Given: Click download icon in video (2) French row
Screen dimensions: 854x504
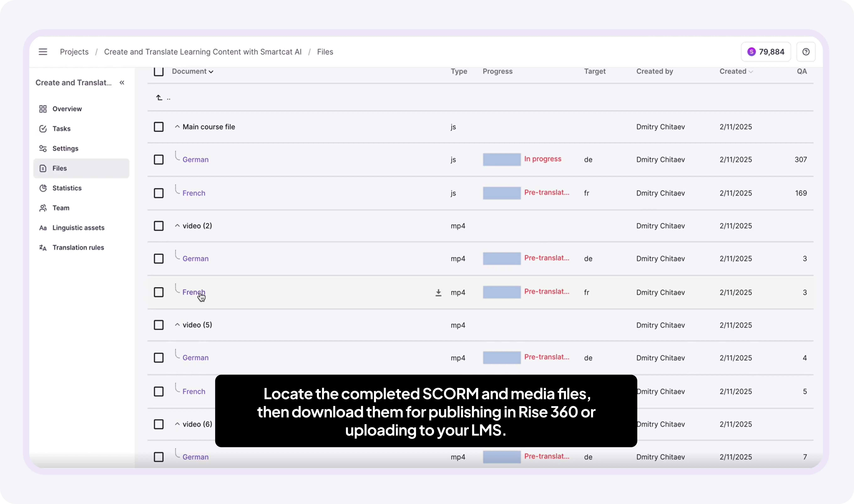Looking at the screenshot, I should tap(438, 292).
